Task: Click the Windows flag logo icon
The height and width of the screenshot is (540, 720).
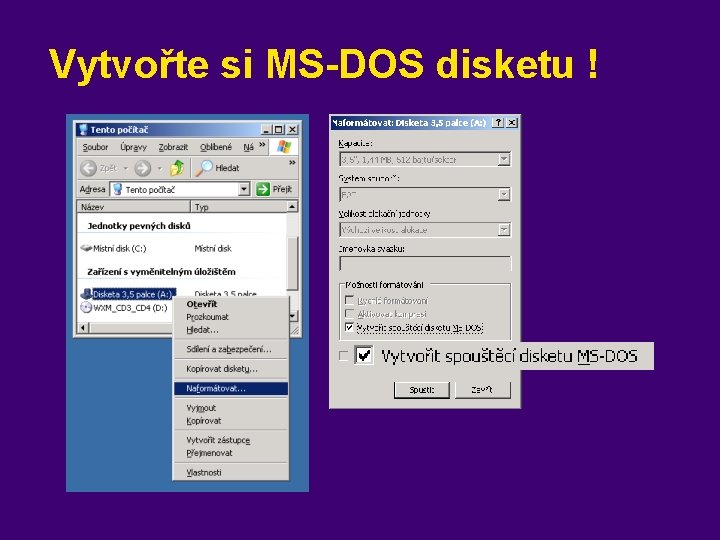Action: click(284, 147)
